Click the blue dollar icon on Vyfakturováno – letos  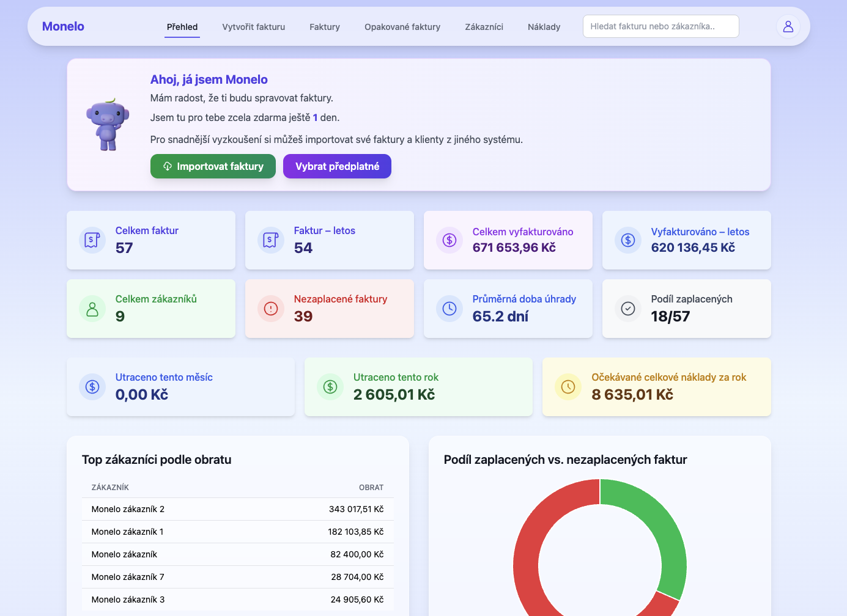tap(628, 240)
